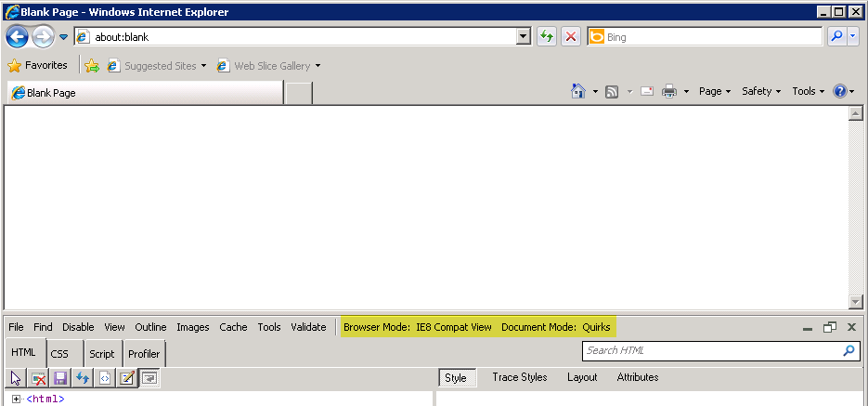Click the Stop loading red X icon

(x=571, y=37)
